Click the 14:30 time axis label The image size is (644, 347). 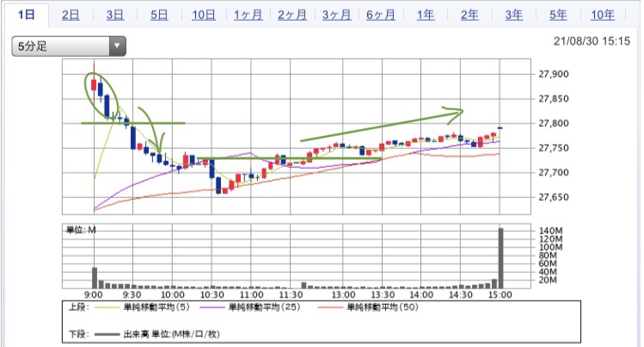[460, 294]
